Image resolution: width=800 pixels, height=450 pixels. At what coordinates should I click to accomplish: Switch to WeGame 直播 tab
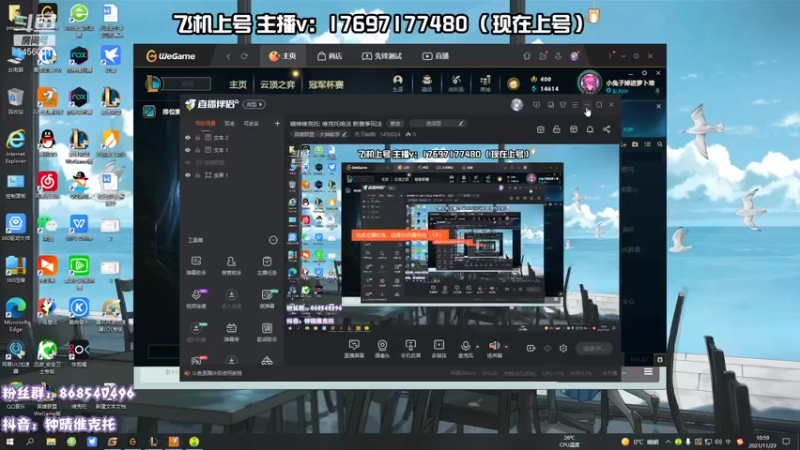(436, 56)
